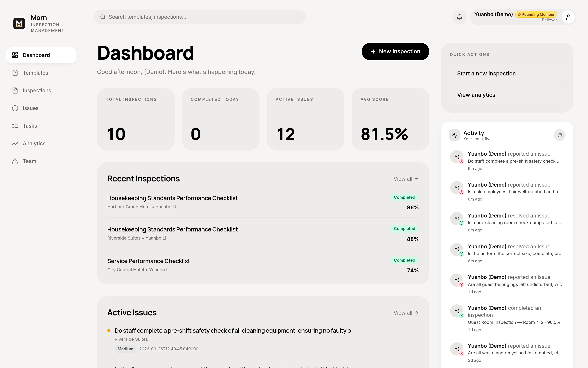Click the Active Issues stat card showing 12
This screenshot has width=588, height=368.
pyautogui.click(x=305, y=119)
